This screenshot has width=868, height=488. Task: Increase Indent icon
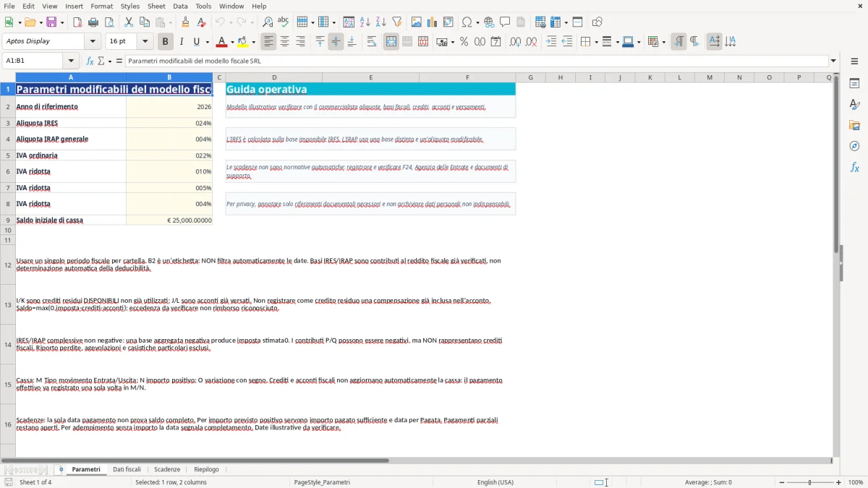click(551, 42)
